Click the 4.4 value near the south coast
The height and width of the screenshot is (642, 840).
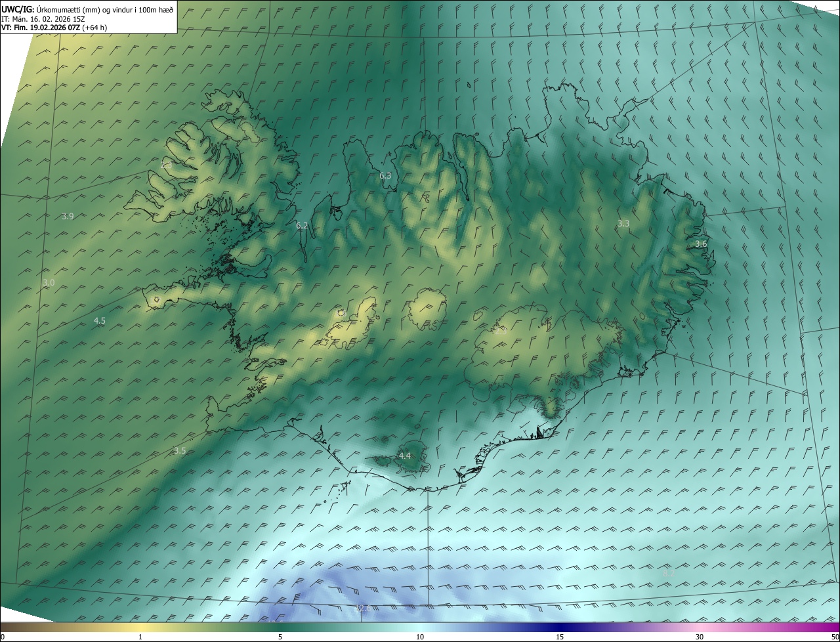[x=405, y=456]
